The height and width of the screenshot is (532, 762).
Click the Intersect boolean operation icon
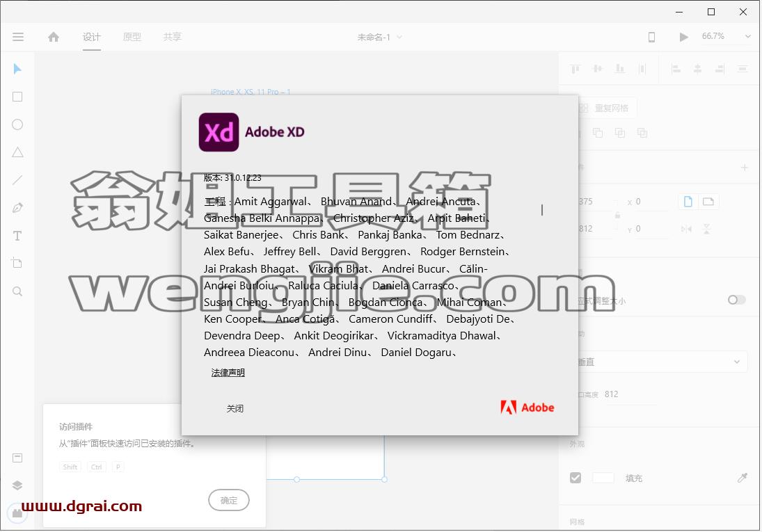pos(620,133)
